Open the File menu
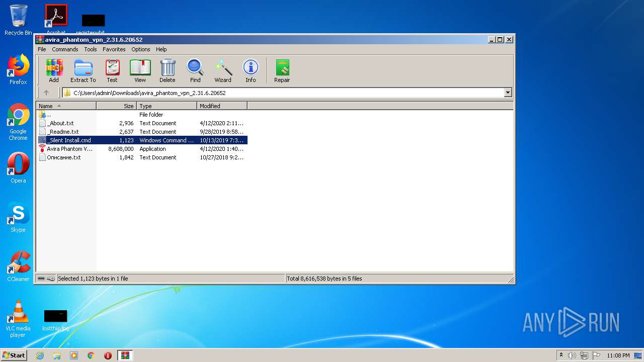Viewport: 644px width, 362px height. 42,49
